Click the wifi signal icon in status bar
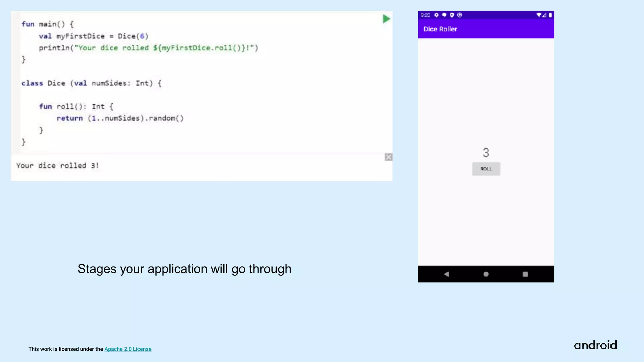The height and width of the screenshot is (362, 644). [x=539, y=15]
